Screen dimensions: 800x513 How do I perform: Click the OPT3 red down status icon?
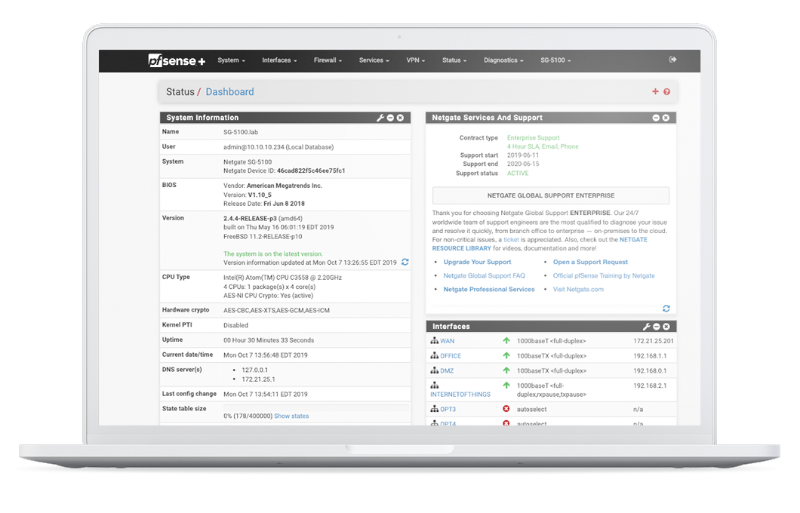coord(506,409)
